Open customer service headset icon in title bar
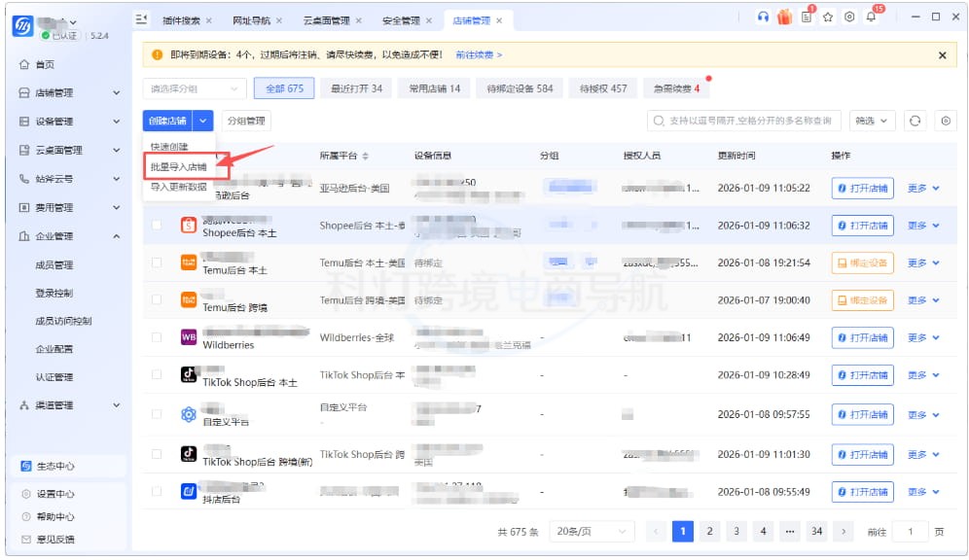 pyautogui.click(x=763, y=17)
